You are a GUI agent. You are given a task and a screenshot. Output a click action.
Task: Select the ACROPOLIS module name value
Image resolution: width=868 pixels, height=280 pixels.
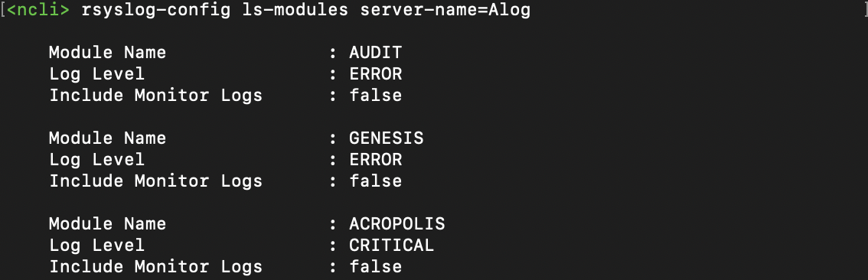(397, 223)
